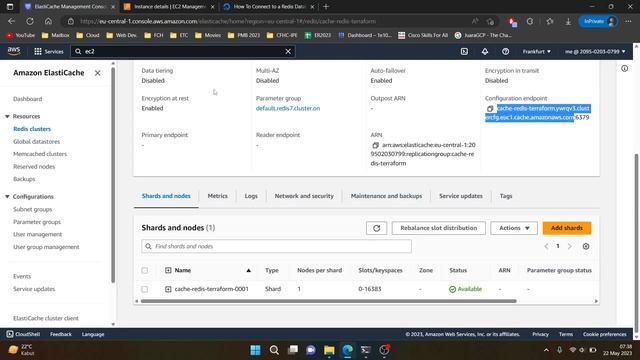
Task: Open the Network and security tab
Action: [304, 196]
